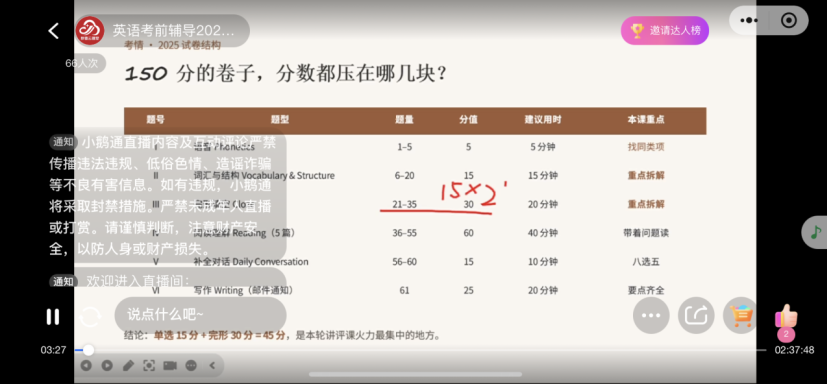The image size is (827, 384).
Task: Click the 八选五 cell
Action: click(x=646, y=262)
